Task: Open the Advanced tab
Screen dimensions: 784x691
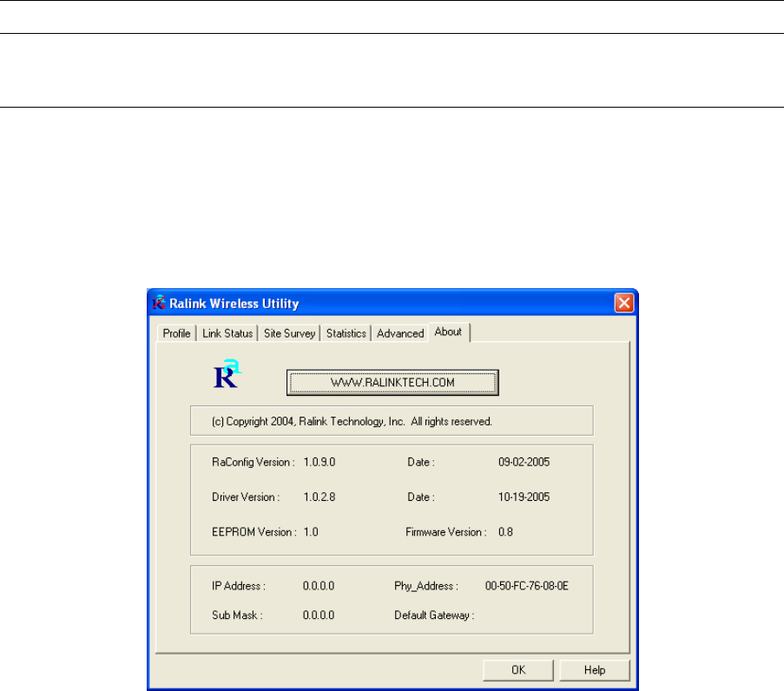Action: coord(400,333)
